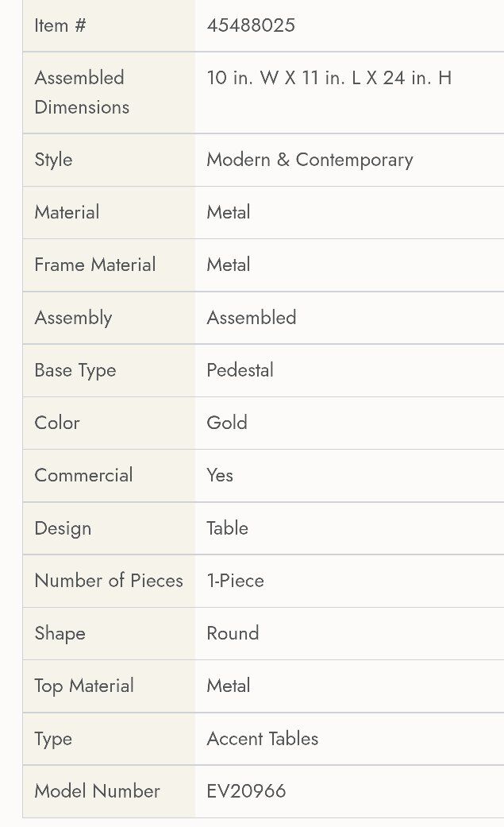Click the Modern & Contemporary style value

pos(310,160)
